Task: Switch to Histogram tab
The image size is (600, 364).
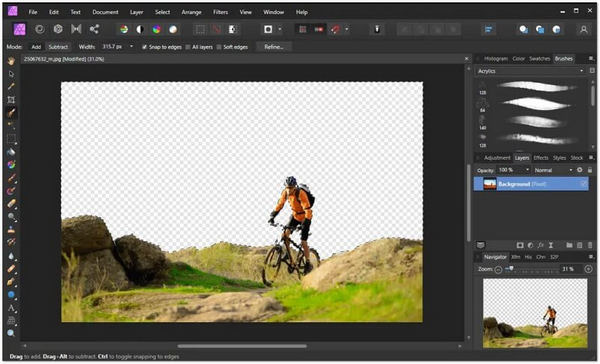Action: coord(496,59)
